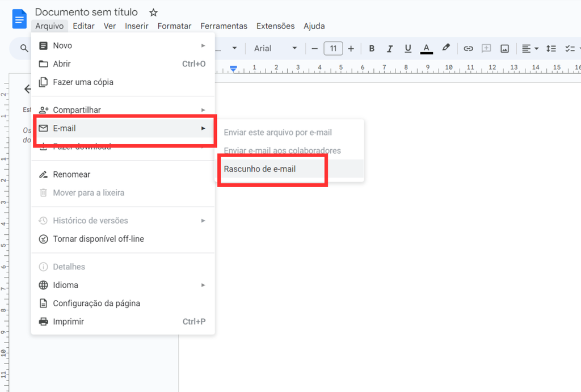581x392 pixels.
Task: Open the highlight color pen tool
Action: [x=446, y=48]
